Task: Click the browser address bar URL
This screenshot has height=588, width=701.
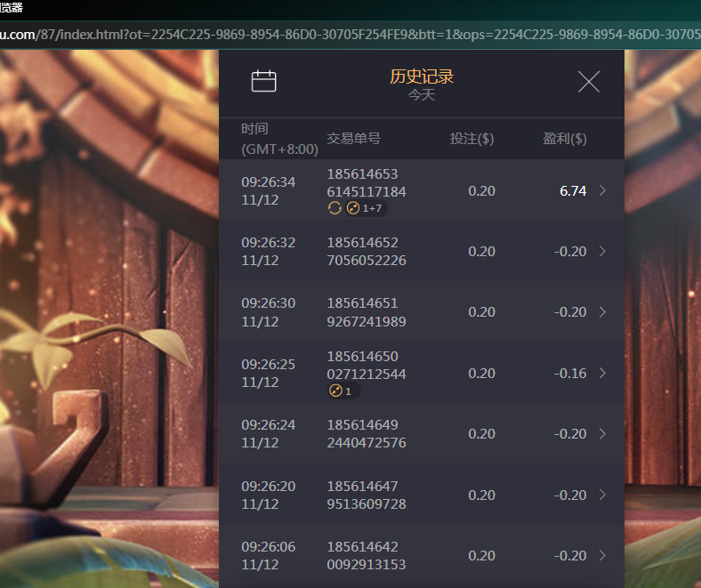Action: (x=350, y=35)
